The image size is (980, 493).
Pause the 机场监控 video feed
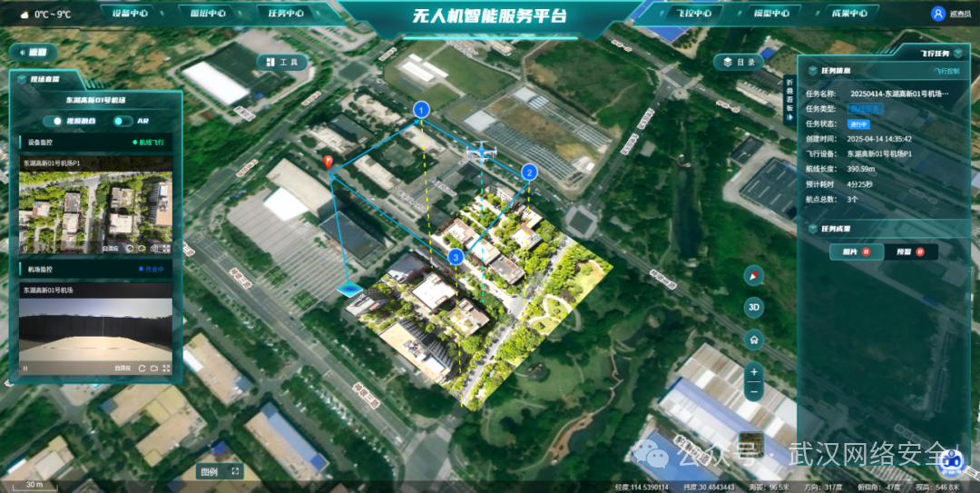pyautogui.click(x=25, y=369)
